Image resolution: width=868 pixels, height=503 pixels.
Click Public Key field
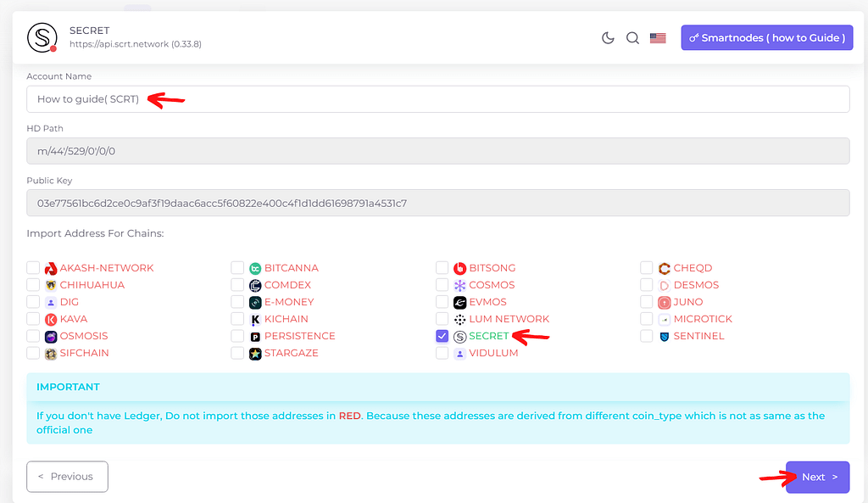click(438, 204)
